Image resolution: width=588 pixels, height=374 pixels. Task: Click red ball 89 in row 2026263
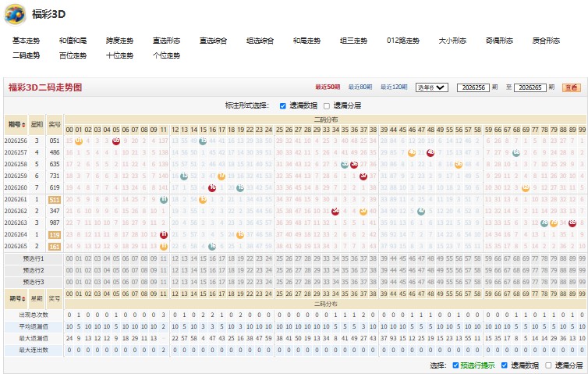point(572,223)
